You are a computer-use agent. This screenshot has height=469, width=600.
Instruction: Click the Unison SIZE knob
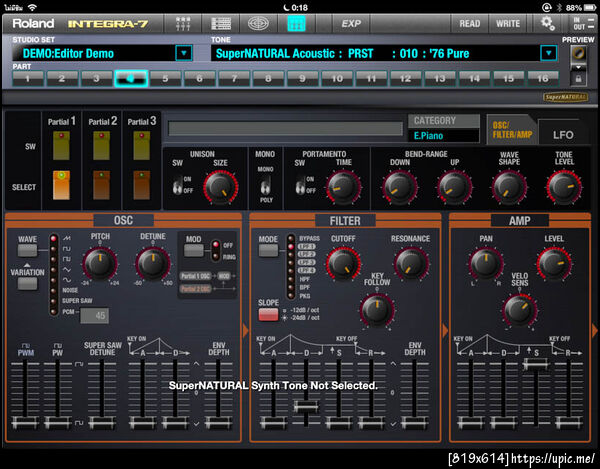[x=221, y=187]
